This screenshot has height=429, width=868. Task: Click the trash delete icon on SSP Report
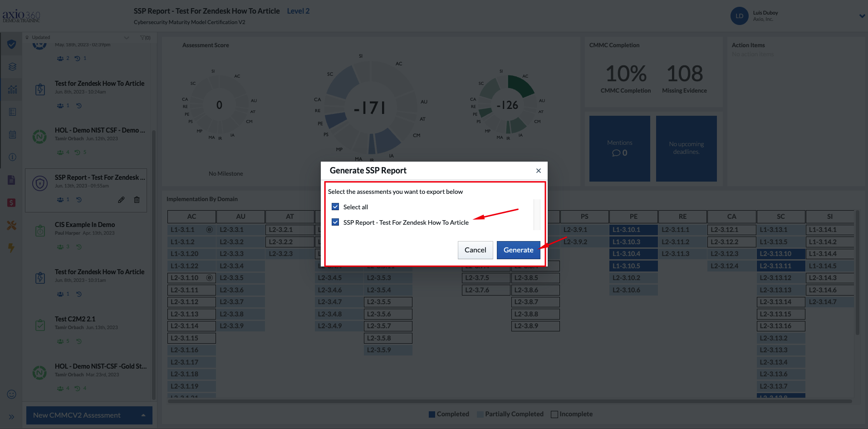(137, 200)
